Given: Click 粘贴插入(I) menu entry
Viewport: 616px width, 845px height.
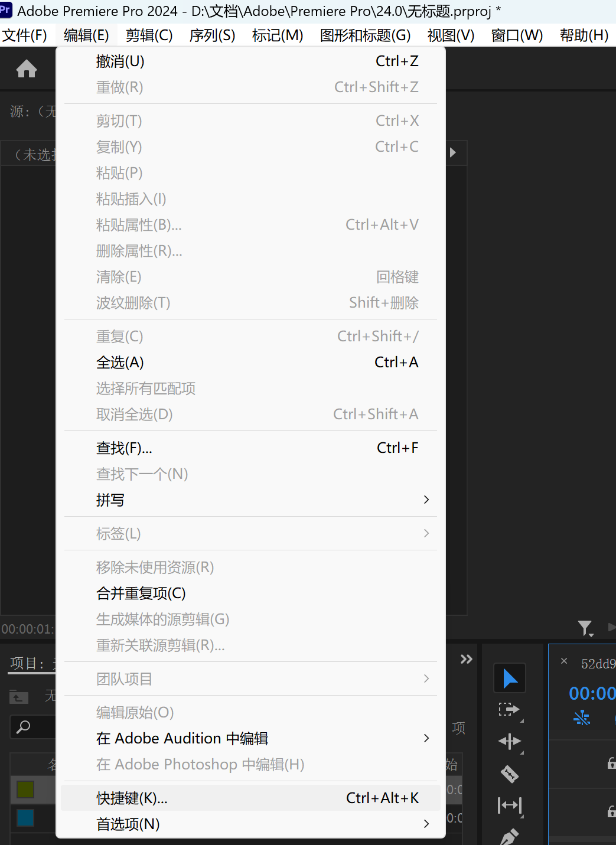Looking at the screenshot, I should coord(250,199).
